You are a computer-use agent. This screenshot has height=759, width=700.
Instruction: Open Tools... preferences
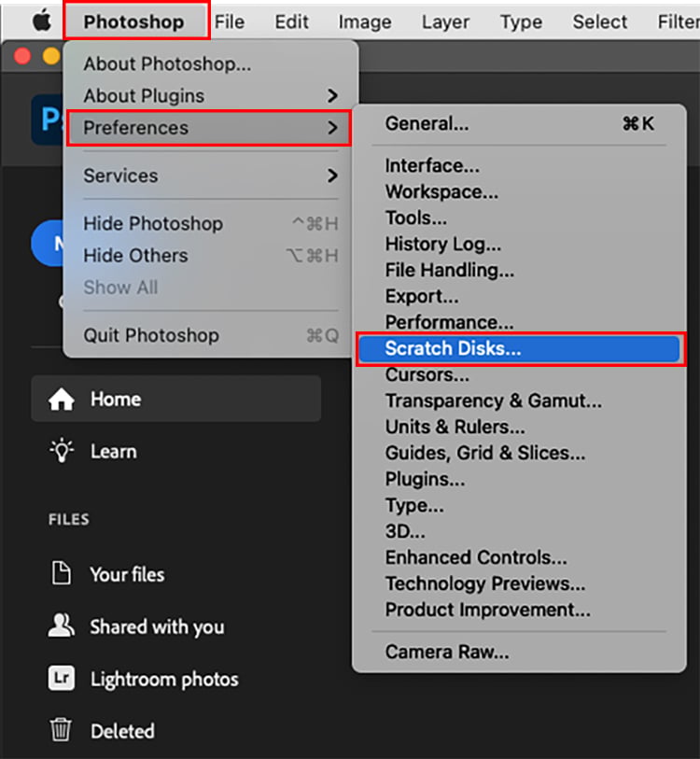pos(519,218)
